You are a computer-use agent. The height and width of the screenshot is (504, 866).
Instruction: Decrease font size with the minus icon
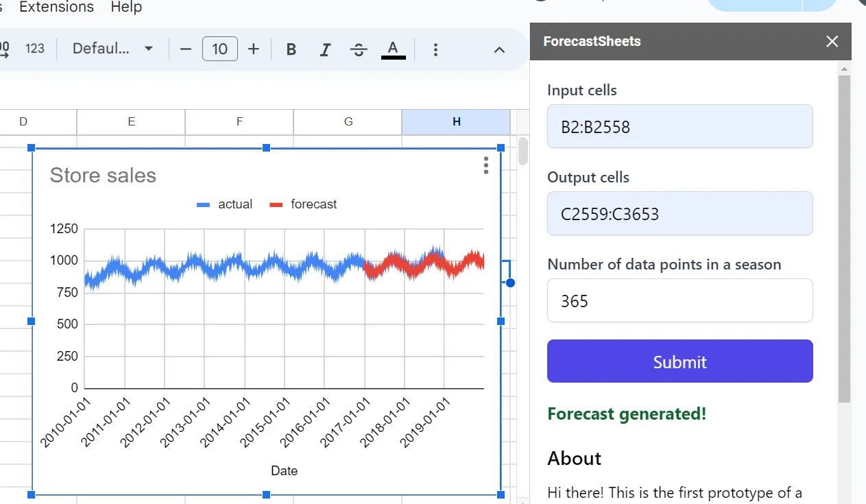(184, 49)
